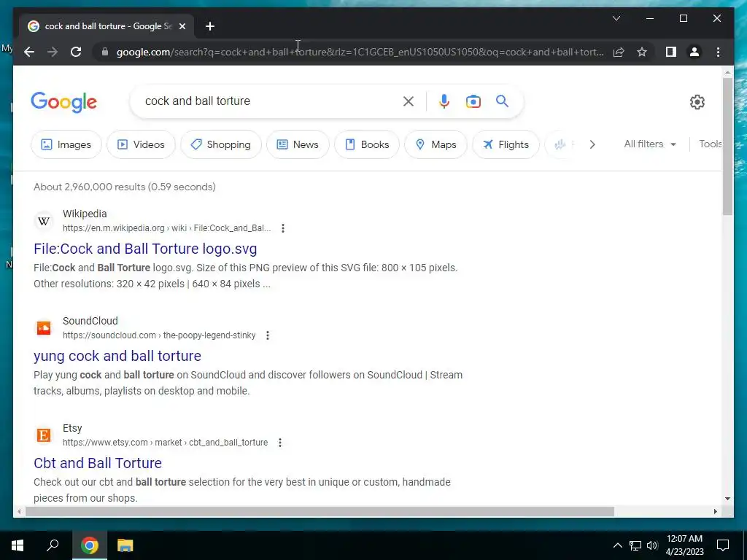Open the volume tray icon

[652, 545]
